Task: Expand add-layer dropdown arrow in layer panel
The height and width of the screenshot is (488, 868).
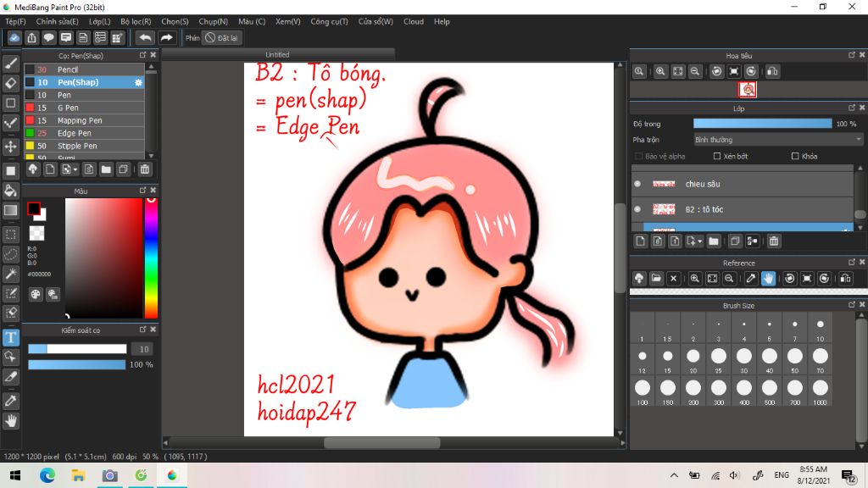Action: pyautogui.click(x=699, y=241)
